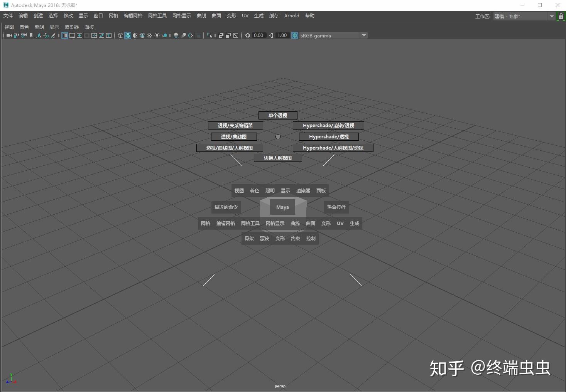The height and width of the screenshot is (392, 566).
Task: Enable the lighting icon in the viewport toolbar
Action: (x=157, y=35)
